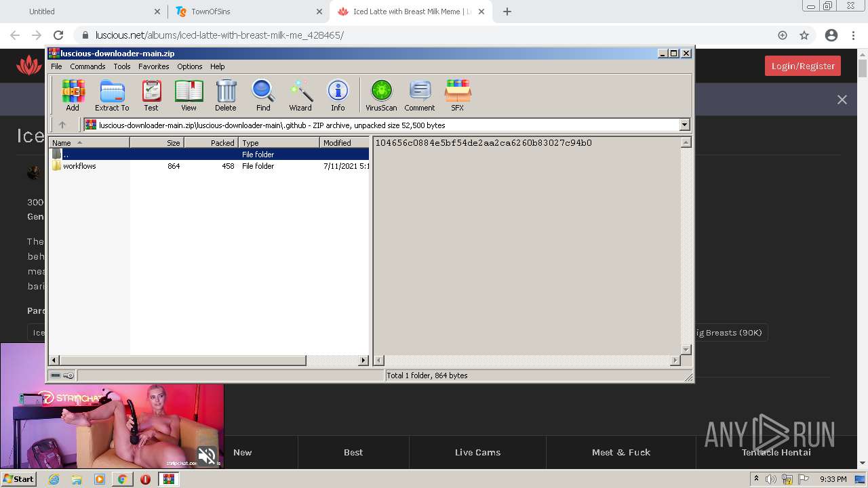This screenshot has height=488, width=868.
Task: Click the WinRAR taskbar button
Action: click(168, 479)
